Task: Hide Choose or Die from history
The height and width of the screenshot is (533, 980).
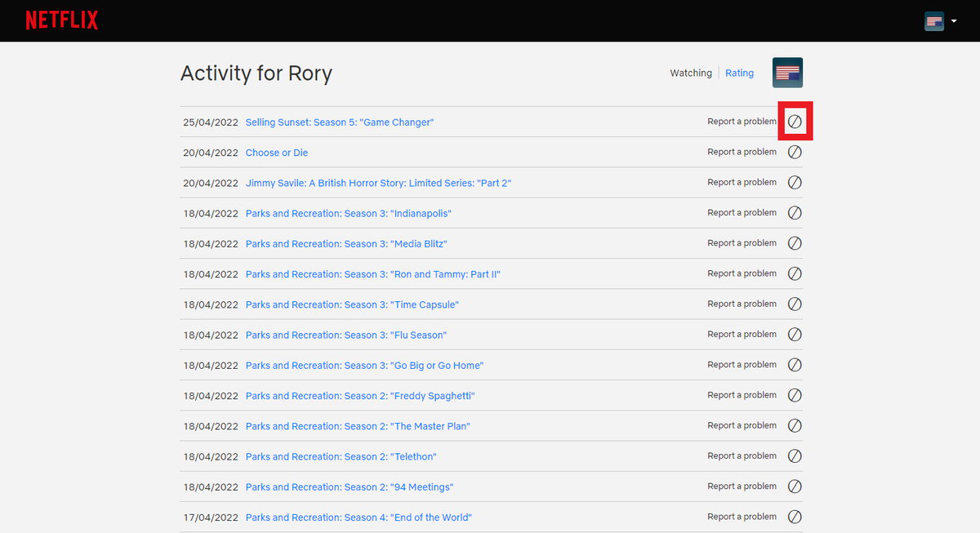Action: pyautogui.click(x=795, y=152)
